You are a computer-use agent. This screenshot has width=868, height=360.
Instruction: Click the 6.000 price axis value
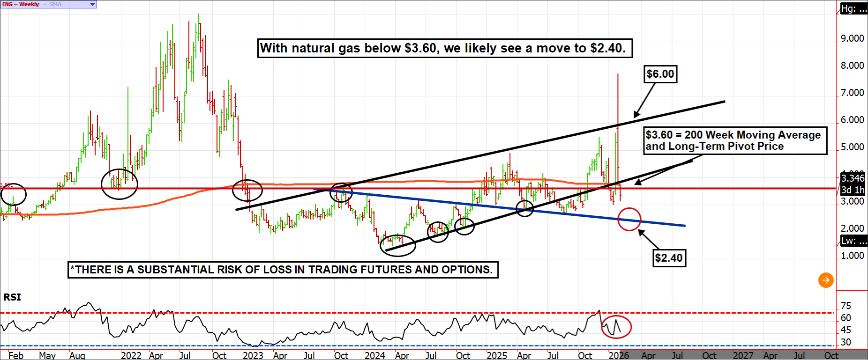coord(853,120)
